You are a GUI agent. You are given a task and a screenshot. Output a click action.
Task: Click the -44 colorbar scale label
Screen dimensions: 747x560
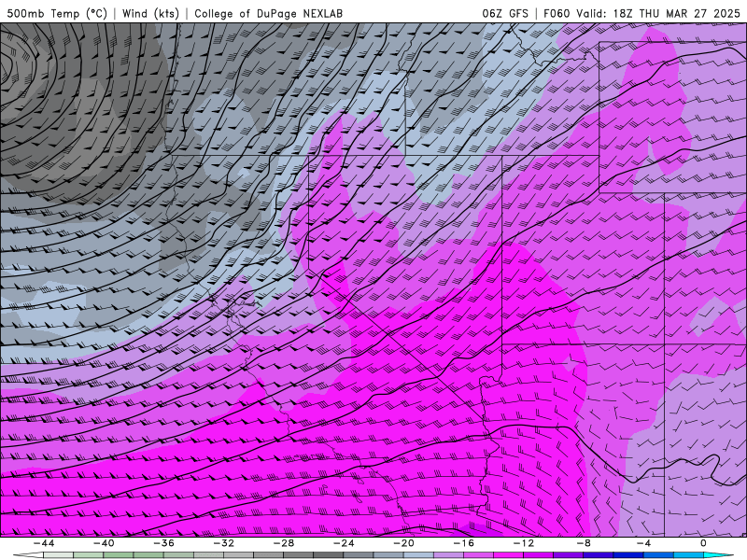point(43,543)
